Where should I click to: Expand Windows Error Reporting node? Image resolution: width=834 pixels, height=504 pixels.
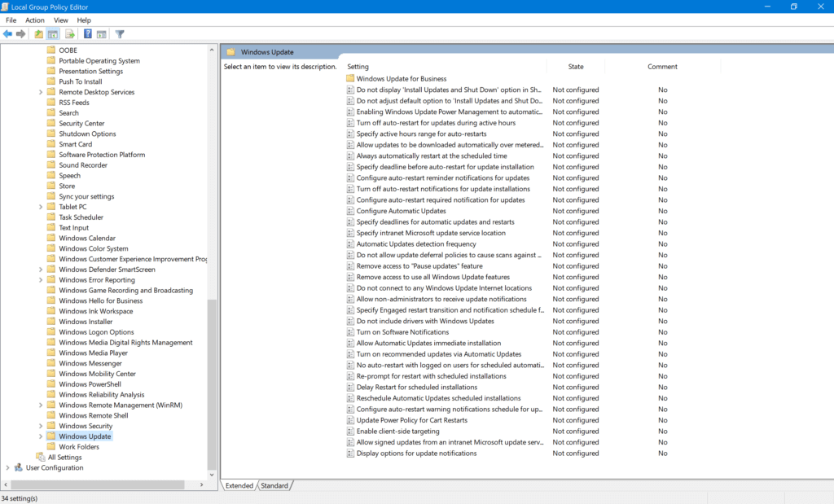pos(41,279)
